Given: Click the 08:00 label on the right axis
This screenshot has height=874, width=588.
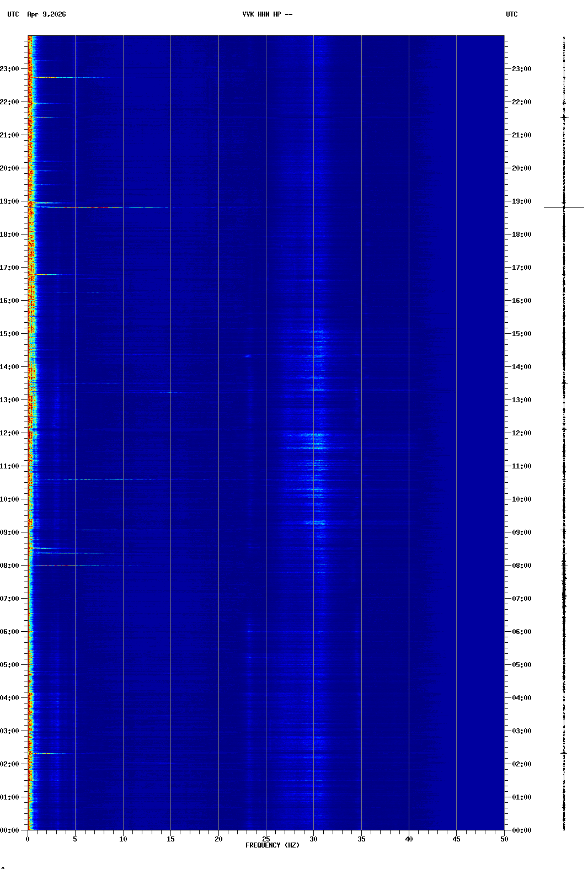Looking at the screenshot, I should pyautogui.click(x=521, y=566).
